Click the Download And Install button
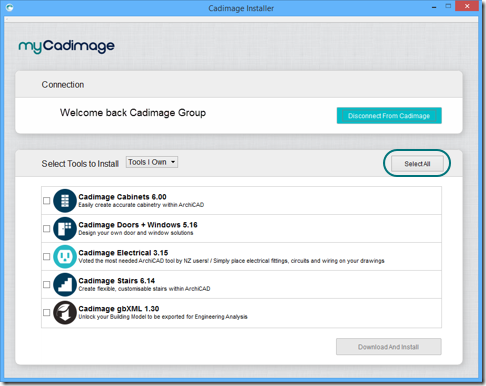Image resolution: width=486 pixels, height=386 pixels. (389, 347)
